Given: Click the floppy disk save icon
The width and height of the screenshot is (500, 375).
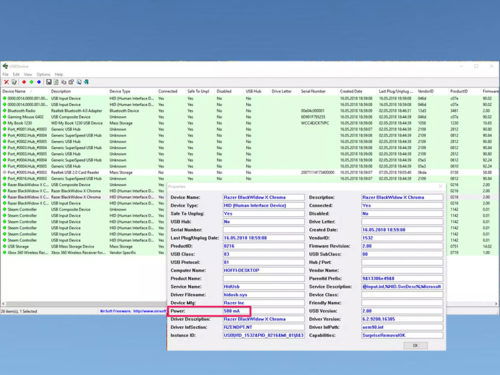Looking at the screenshot, I should 49,82.
